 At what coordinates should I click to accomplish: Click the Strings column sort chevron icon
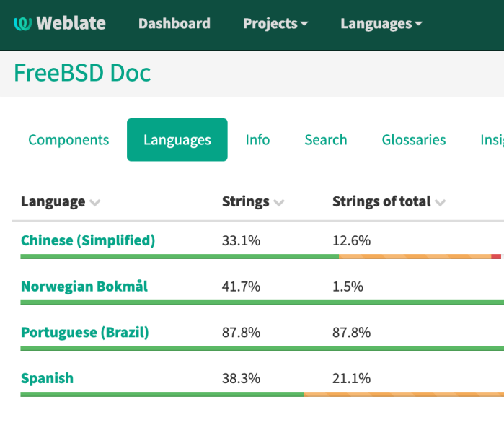pyautogui.click(x=279, y=203)
